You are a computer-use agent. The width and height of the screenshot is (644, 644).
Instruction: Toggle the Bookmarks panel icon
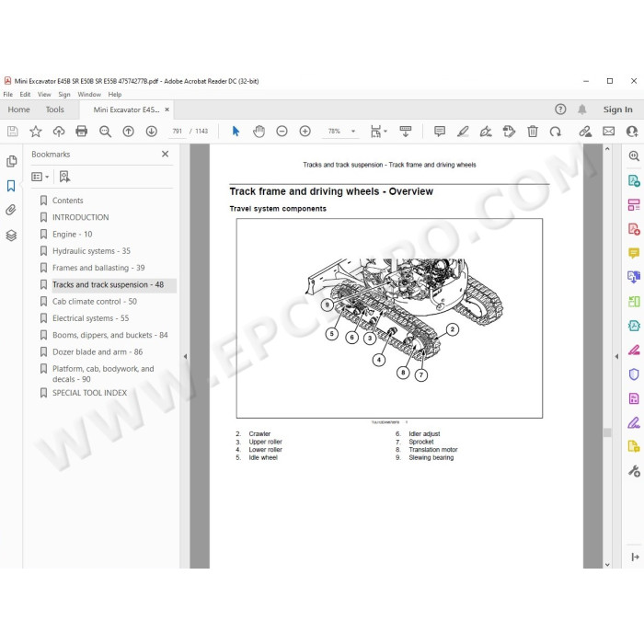(11, 186)
